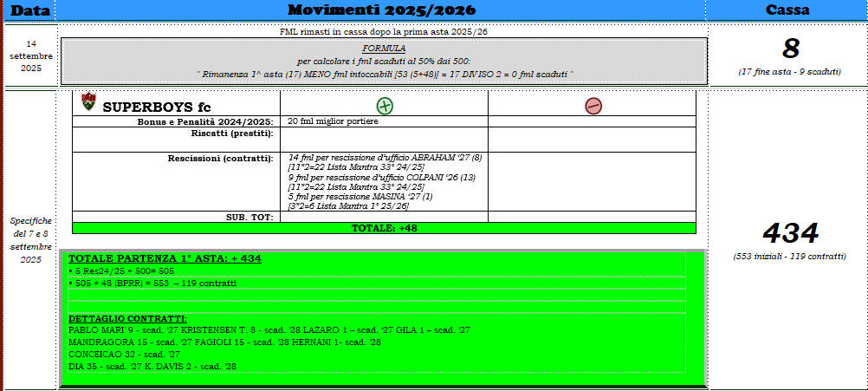
Task: Click the Rescissioni (contratti) row label
Action: point(220,159)
